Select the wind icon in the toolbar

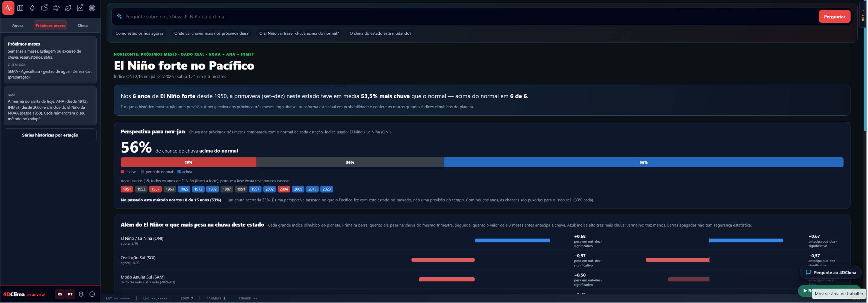56,8
